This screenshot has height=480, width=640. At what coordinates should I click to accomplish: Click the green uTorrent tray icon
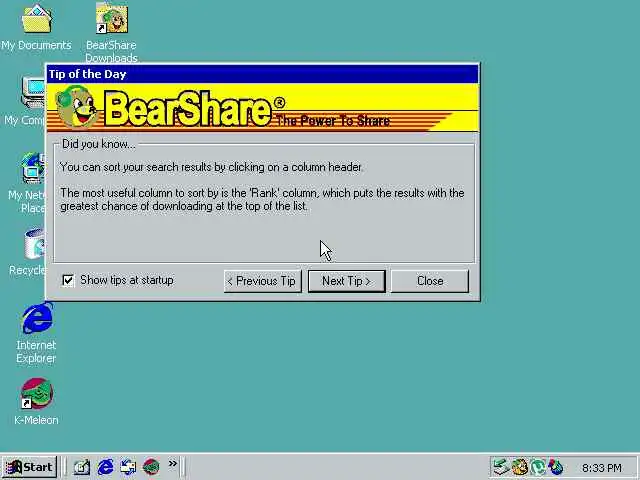[538, 467]
